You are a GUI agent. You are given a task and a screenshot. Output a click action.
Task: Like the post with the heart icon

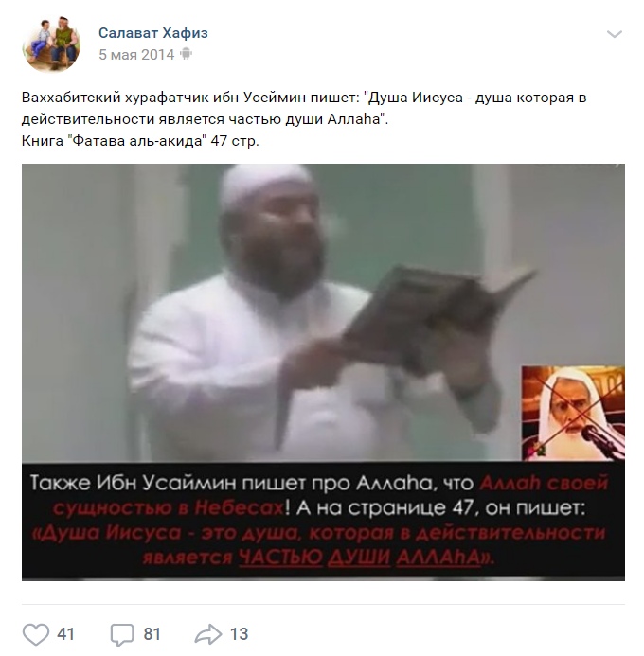(x=36, y=634)
